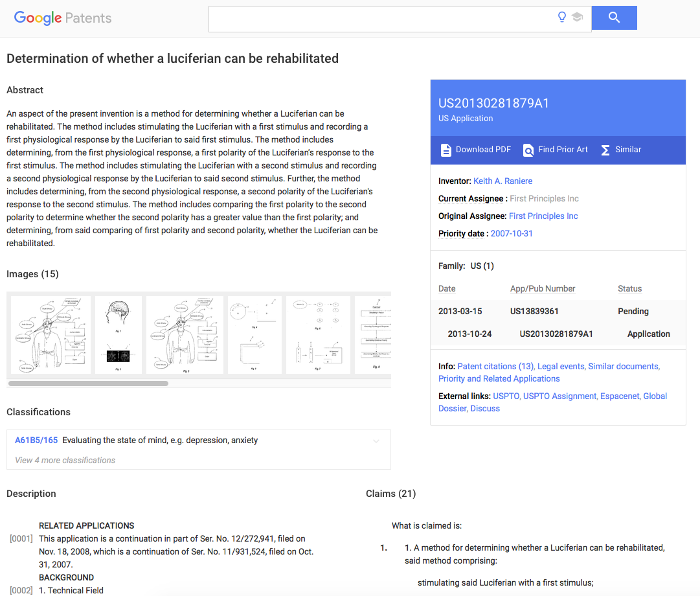This screenshot has width=700, height=596.
Task: Jump to Similar documents section
Action: tap(623, 367)
